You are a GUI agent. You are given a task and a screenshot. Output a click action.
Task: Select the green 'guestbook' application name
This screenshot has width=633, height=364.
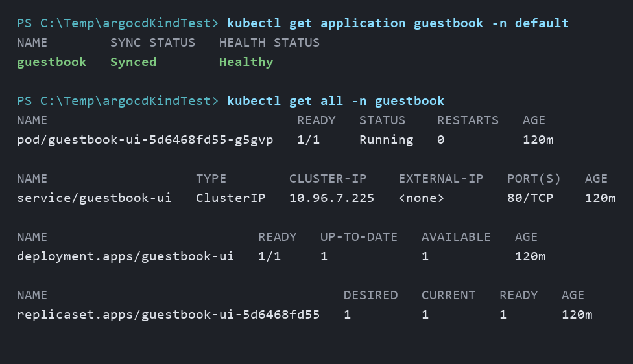click(x=52, y=62)
